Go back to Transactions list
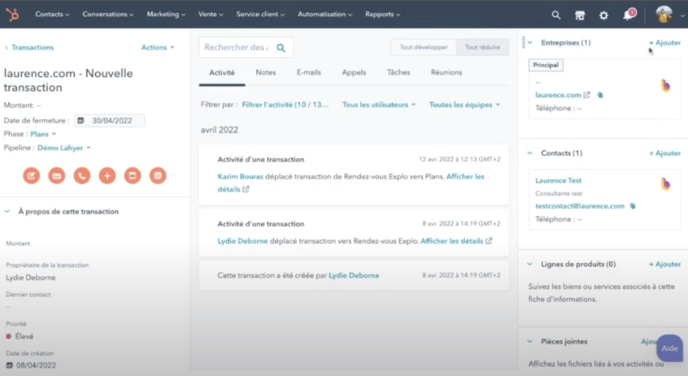Viewport: 688px width, 376px height. coord(29,47)
